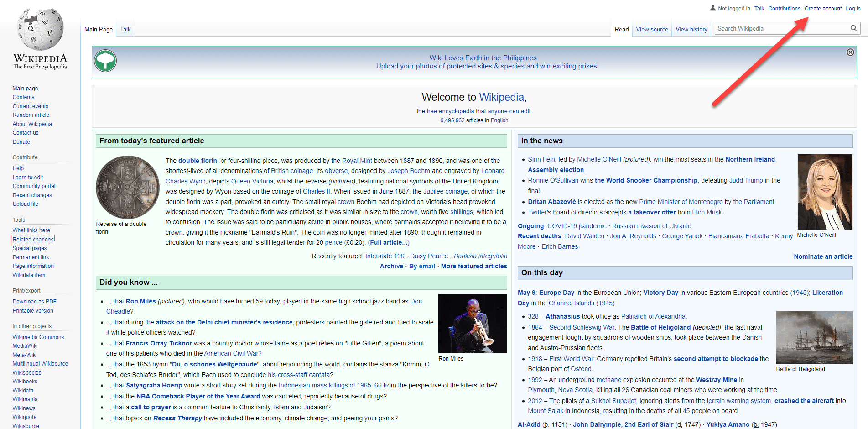Open the Log in page
Screen dimensions: 868x429
(852, 8)
